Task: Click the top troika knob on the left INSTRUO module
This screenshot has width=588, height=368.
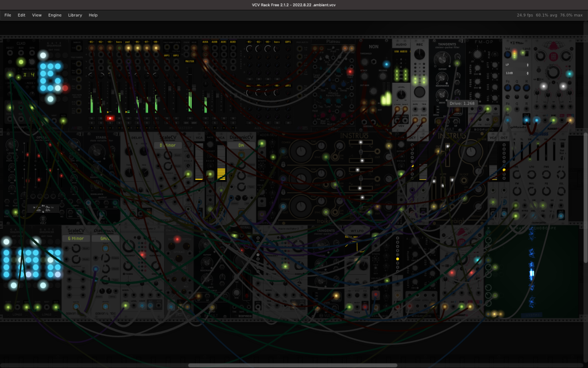Action: click(301, 151)
